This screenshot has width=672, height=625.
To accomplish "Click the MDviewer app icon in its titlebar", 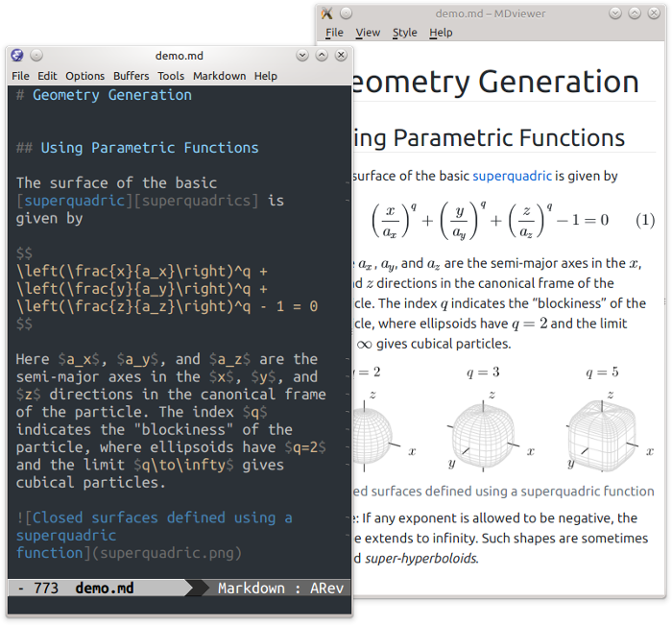I will [x=326, y=13].
